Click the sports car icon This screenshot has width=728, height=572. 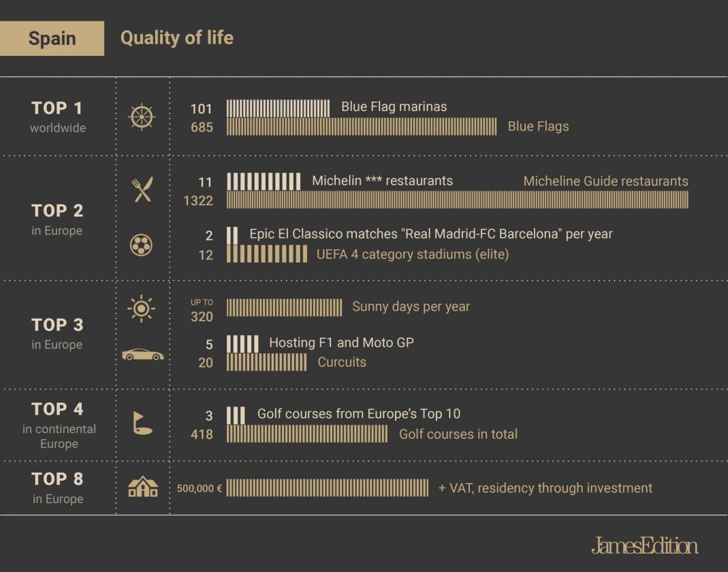(x=142, y=355)
